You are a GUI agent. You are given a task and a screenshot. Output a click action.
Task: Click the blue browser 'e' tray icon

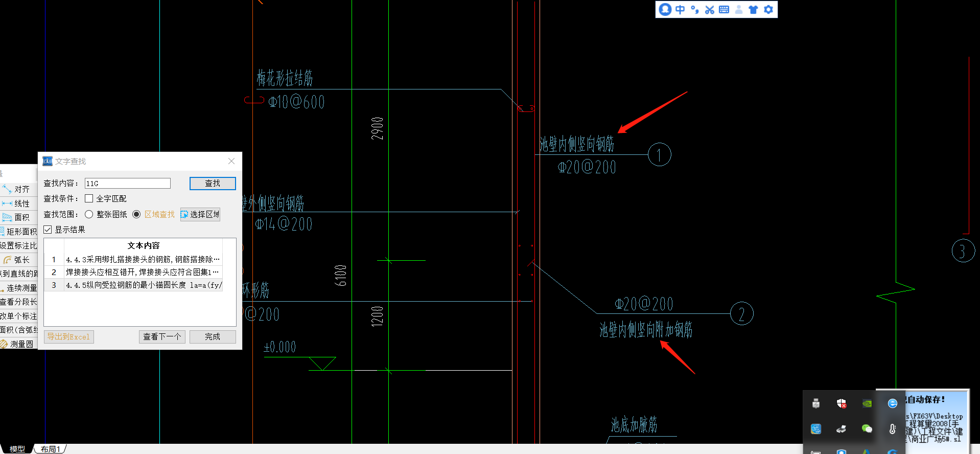[x=893, y=403]
